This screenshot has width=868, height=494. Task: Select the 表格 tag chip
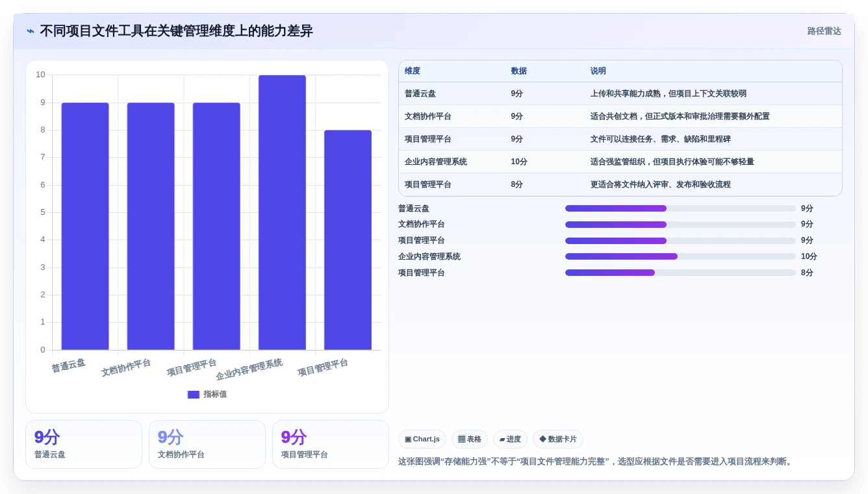click(470, 439)
